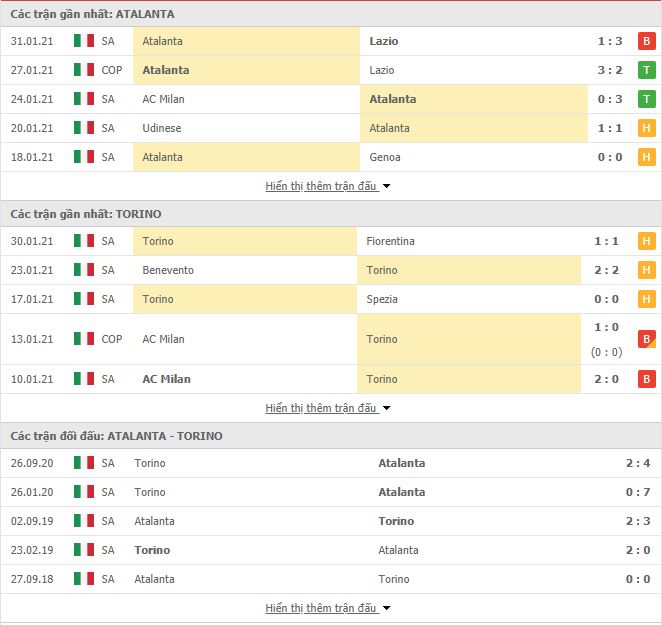662x625 pixels.
Task: Click the orange H badge for Torino–Fiorentina 1:1
Action: [x=646, y=241]
